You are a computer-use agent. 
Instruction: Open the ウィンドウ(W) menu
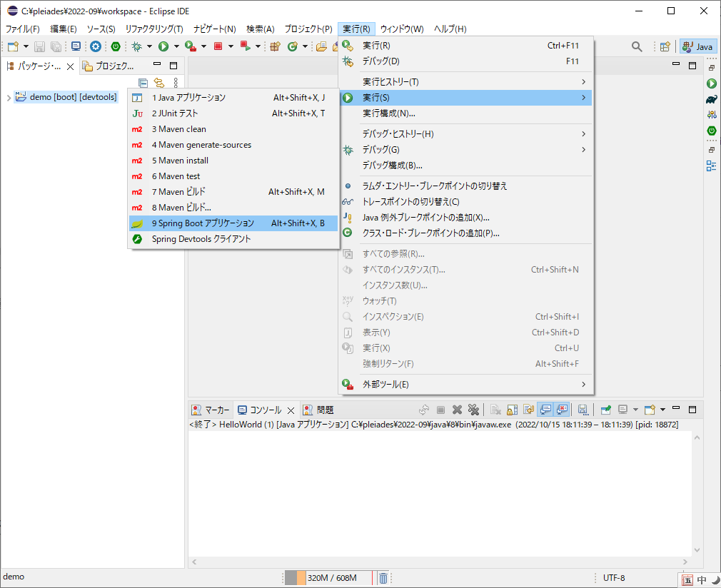[x=402, y=29]
